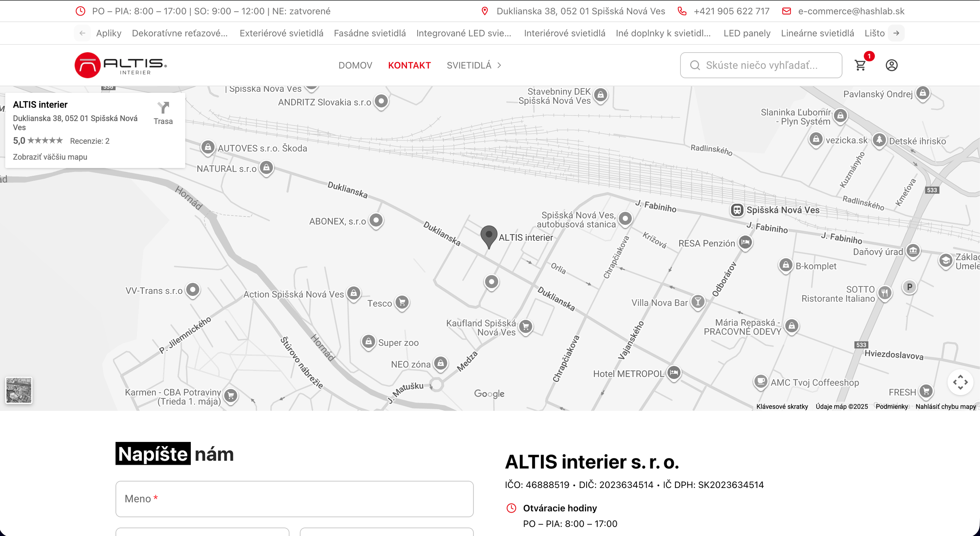Image resolution: width=980 pixels, height=536 pixels.
Task: Open the LED panely category
Action: tap(747, 33)
